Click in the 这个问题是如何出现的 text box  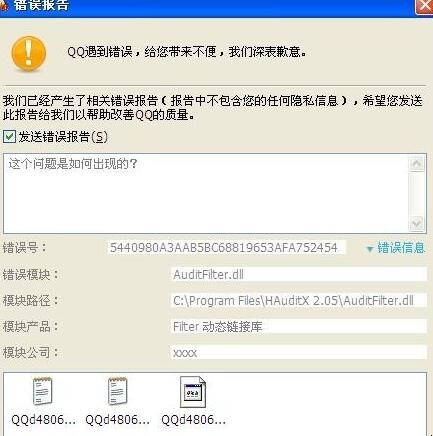click(x=206, y=194)
